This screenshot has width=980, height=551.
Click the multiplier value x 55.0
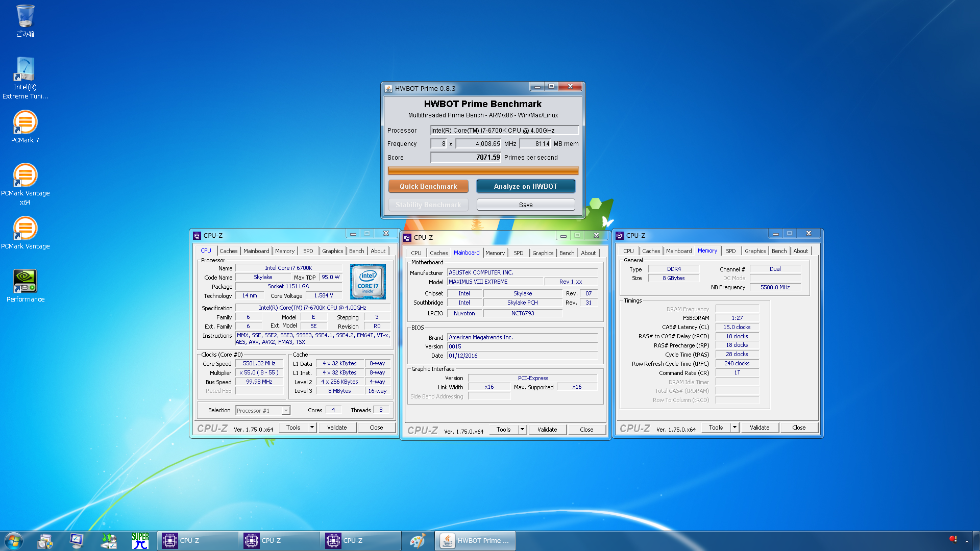(259, 372)
